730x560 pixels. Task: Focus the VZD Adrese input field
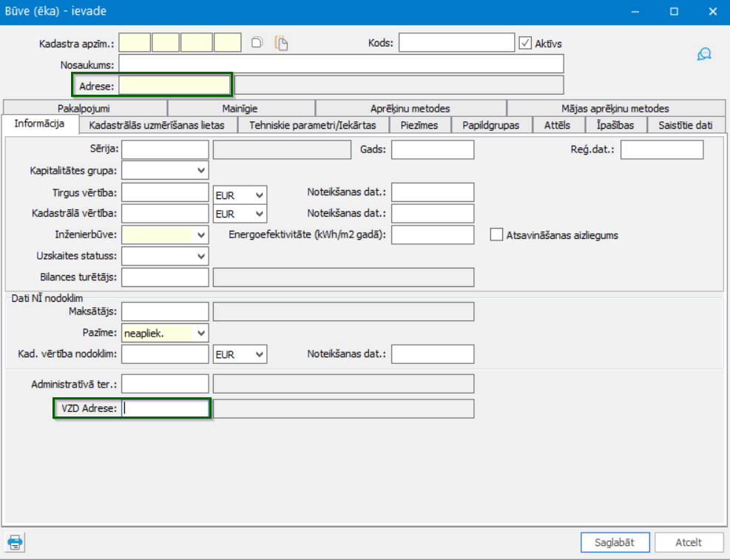tap(165, 408)
